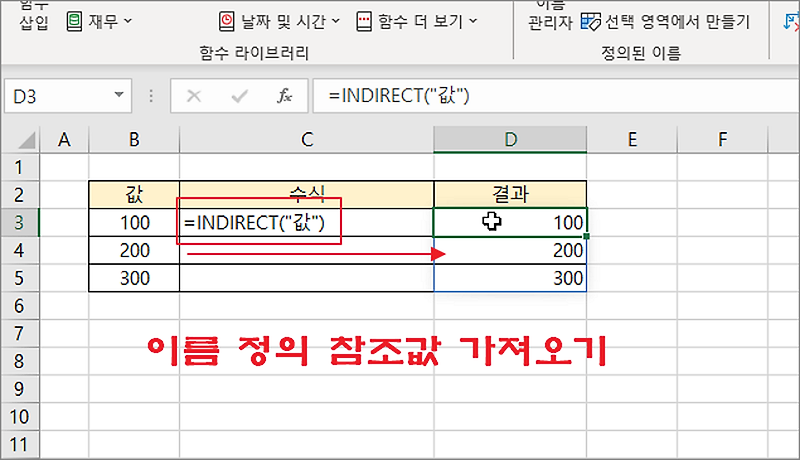This screenshot has height=460, width=800.
Task: Click the 함수 삽입 button
Action: coord(34,15)
